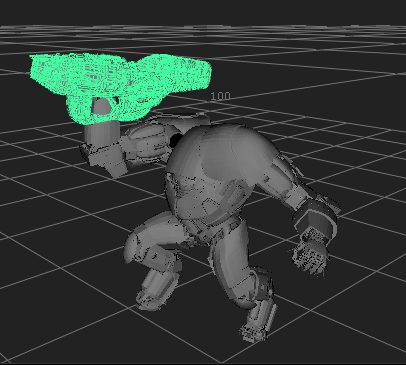This screenshot has width=406, height=365.
Task: Select the robot's right shin armor
Action: coord(263,300)
